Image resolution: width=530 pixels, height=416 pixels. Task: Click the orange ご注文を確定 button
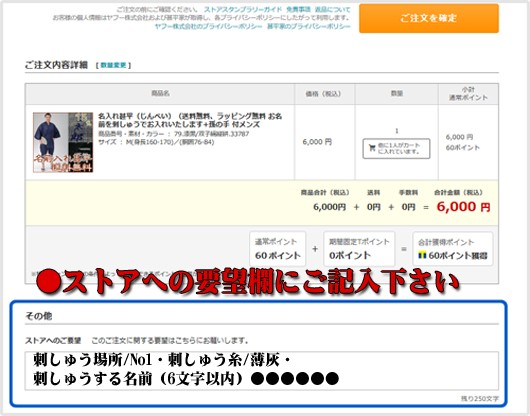tap(429, 18)
